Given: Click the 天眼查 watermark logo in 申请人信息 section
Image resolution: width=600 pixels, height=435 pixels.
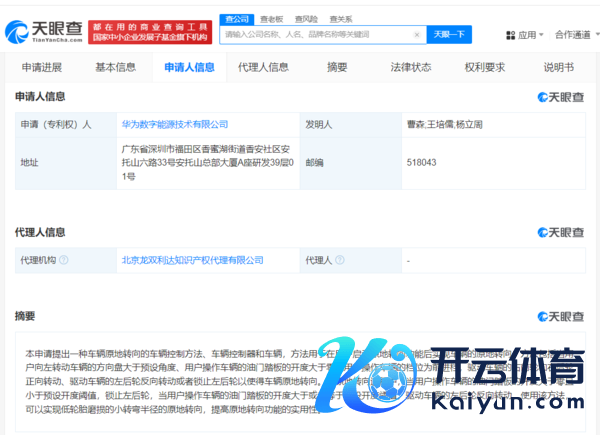Looking at the screenshot, I should click(x=560, y=97).
